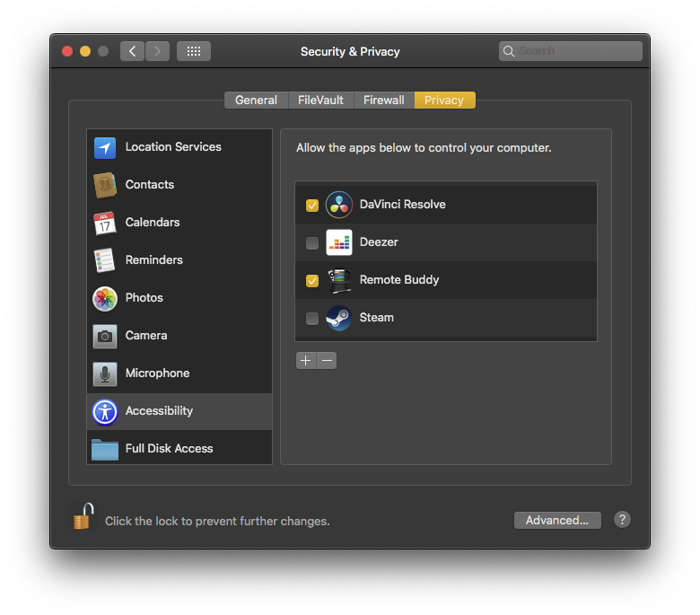This screenshot has width=700, height=615.
Task: Select the Steam name text
Action: 376,318
